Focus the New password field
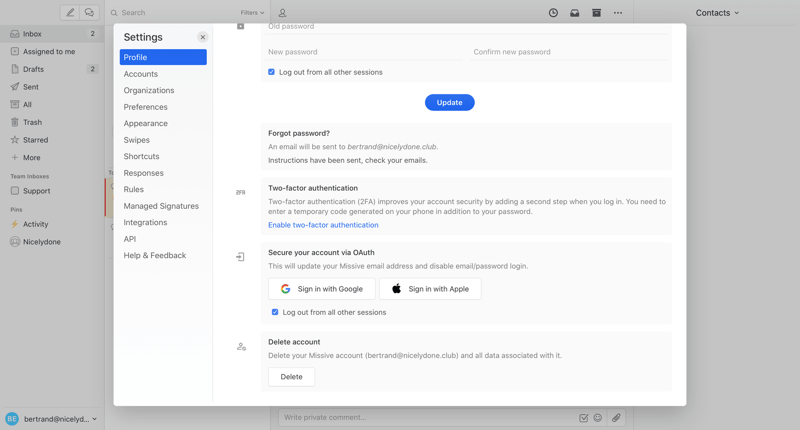The height and width of the screenshot is (430, 800). pos(365,52)
